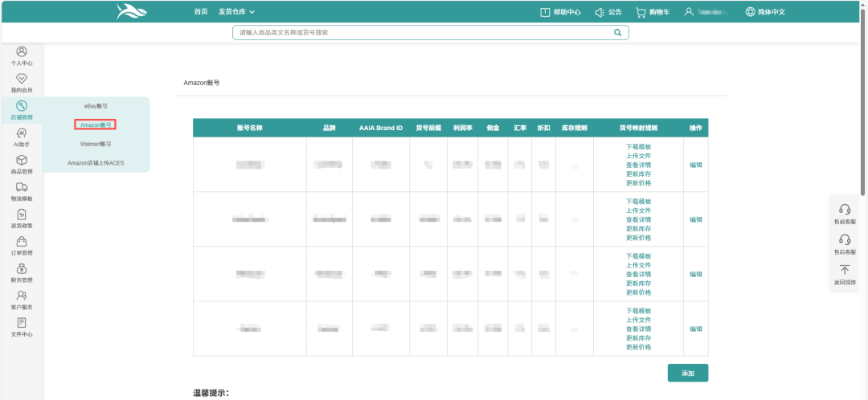Open 我的会员 membership icon
This screenshot has height=400, width=868.
pos(22,80)
